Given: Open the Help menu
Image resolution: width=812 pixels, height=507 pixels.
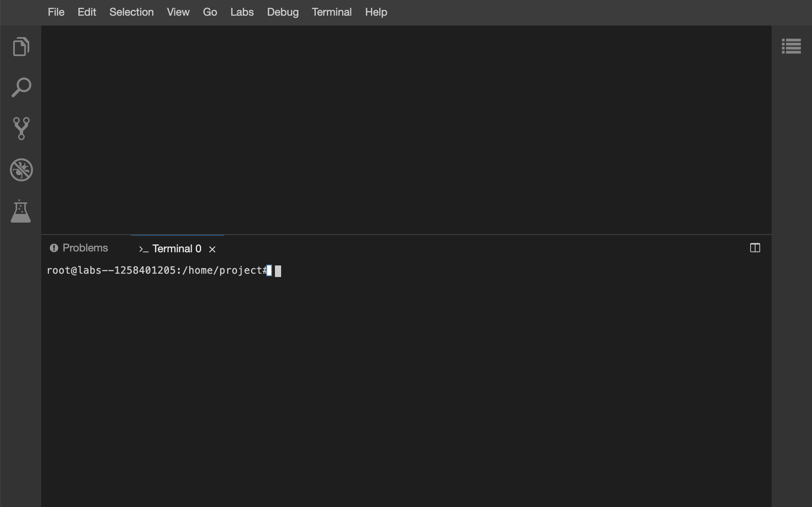Looking at the screenshot, I should [x=376, y=12].
